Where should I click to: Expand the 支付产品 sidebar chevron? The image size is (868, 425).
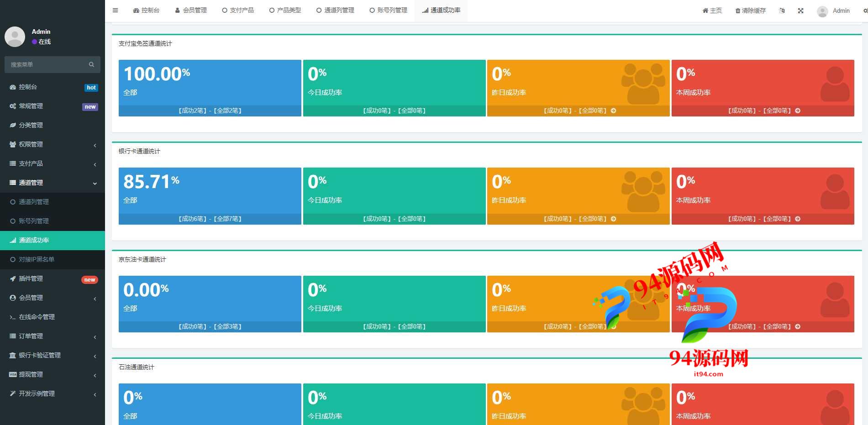tap(95, 164)
